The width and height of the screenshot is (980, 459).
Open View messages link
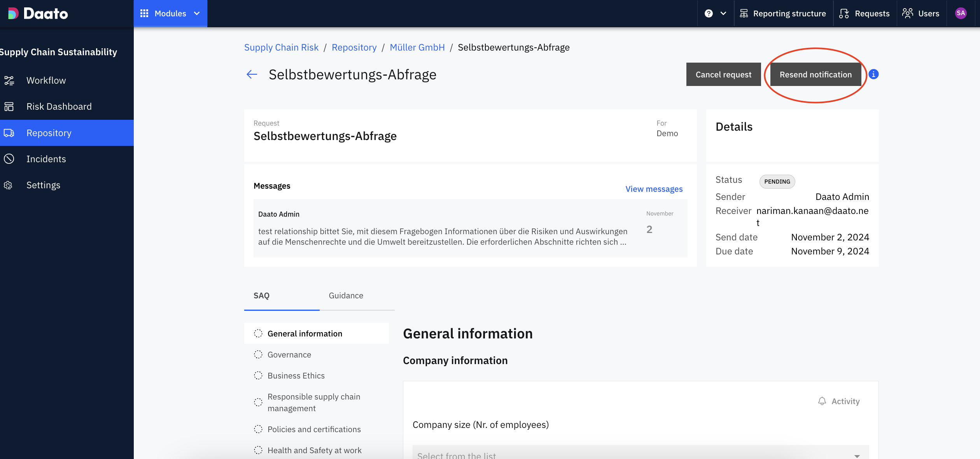point(654,189)
